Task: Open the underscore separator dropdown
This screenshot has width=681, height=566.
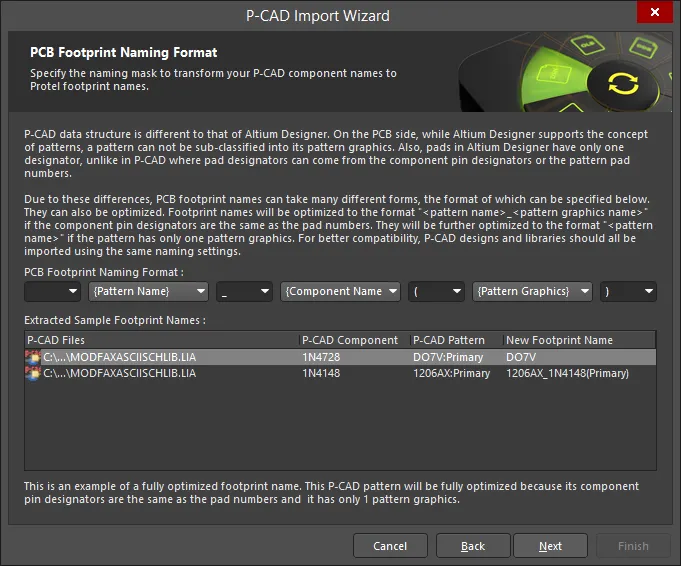Action: coord(245,291)
